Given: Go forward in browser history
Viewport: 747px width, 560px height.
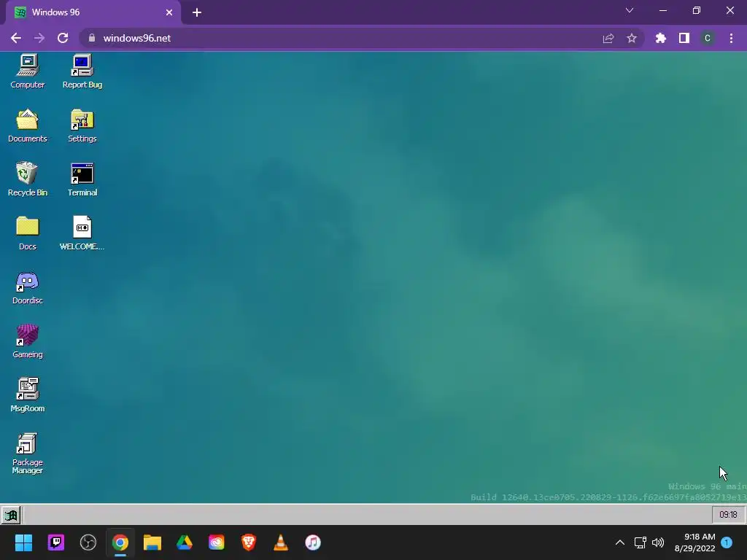Looking at the screenshot, I should pos(39,38).
